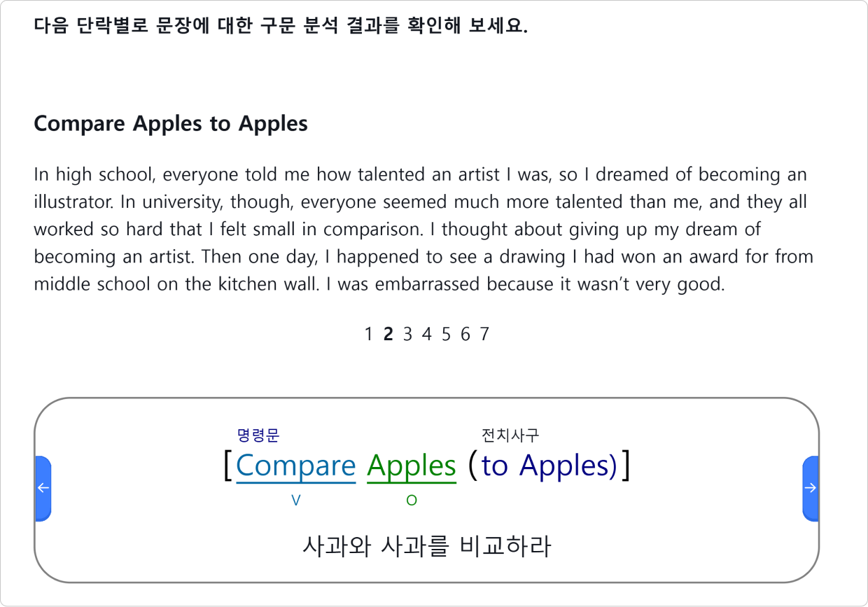This screenshot has height=607, width=868.
Task: Switch to paragraph page 4
Action: pyautogui.click(x=426, y=335)
